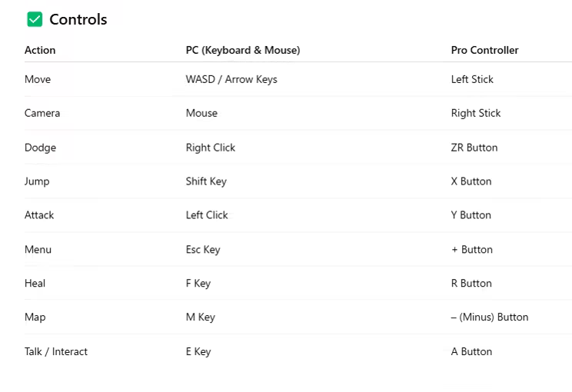Click the Esc Key cell
This screenshot has height=392, width=572.
tap(203, 249)
